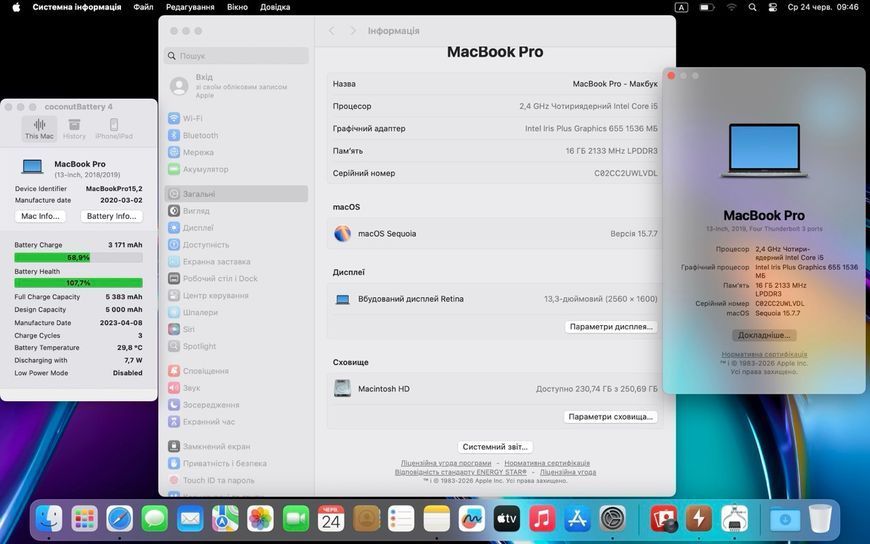The height and width of the screenshot is (544, 870).
Task: Select Звук in Settings sidebar
Action: pyautogui.click(x=236, y=388)
